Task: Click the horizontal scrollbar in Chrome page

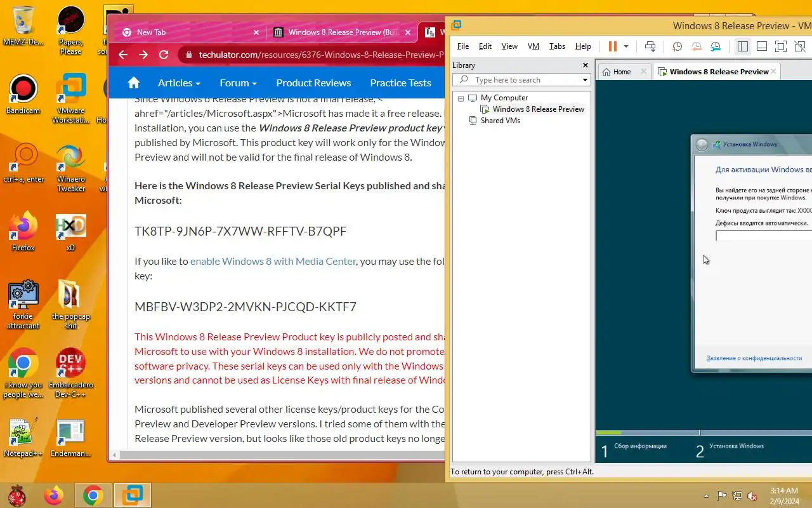Action: click(x=282, y=455)
